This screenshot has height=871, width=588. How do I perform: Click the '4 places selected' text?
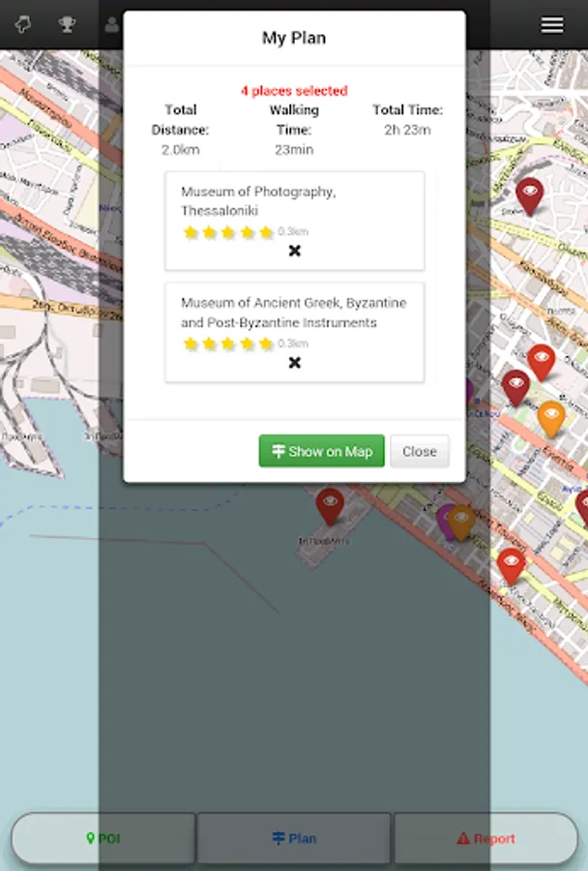pyautogui.click(x=294, y=91)
